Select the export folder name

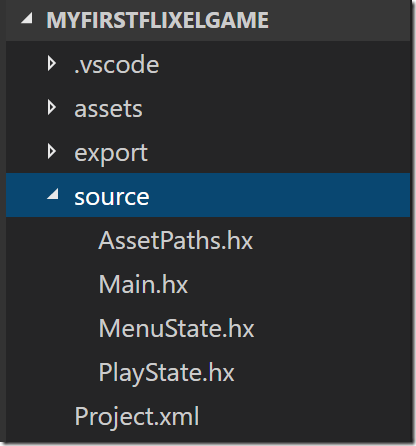(x=111, y=154)
